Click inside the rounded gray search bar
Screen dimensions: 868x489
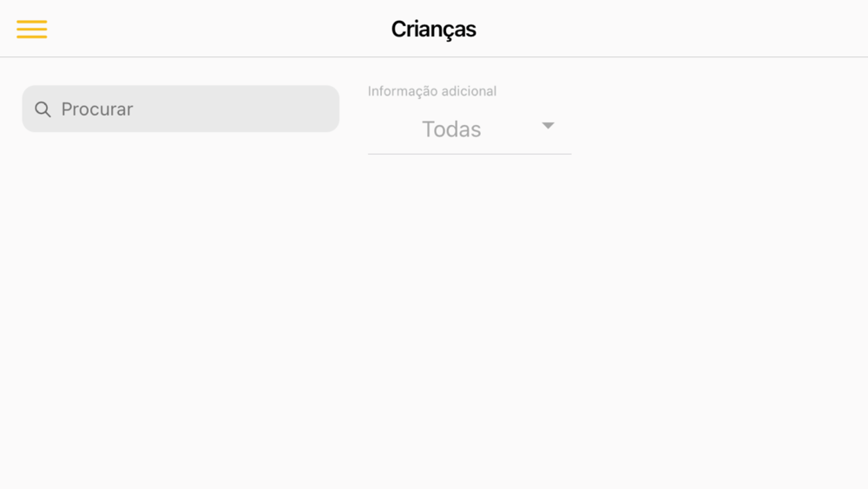181,109
